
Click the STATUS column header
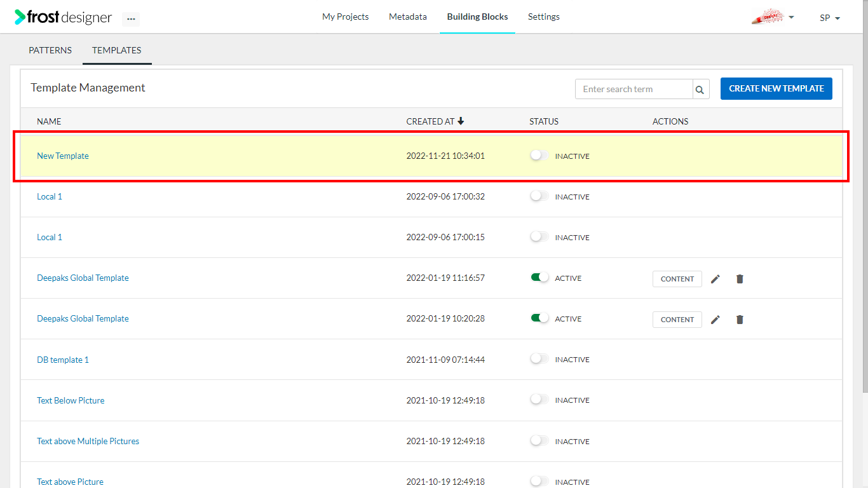coord(544,121)
